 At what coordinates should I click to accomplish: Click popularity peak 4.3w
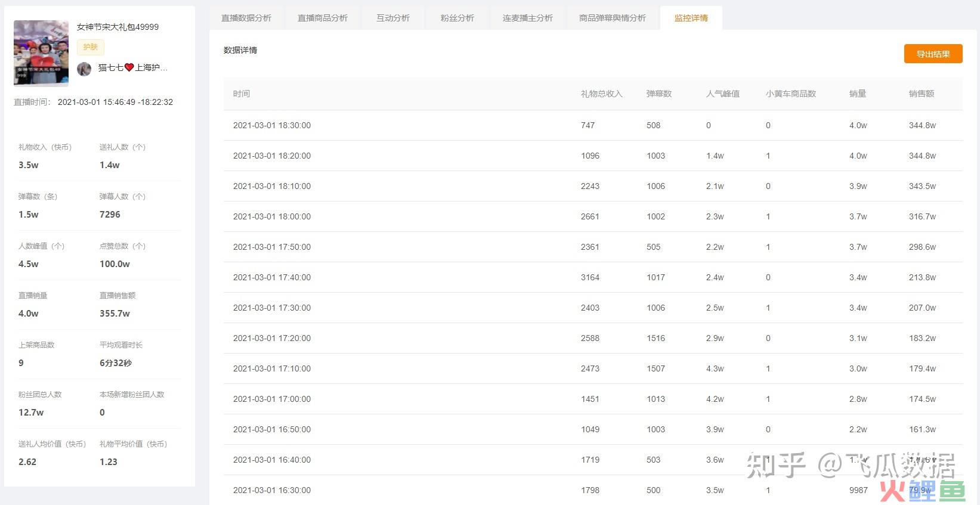[x=715, y=368]
